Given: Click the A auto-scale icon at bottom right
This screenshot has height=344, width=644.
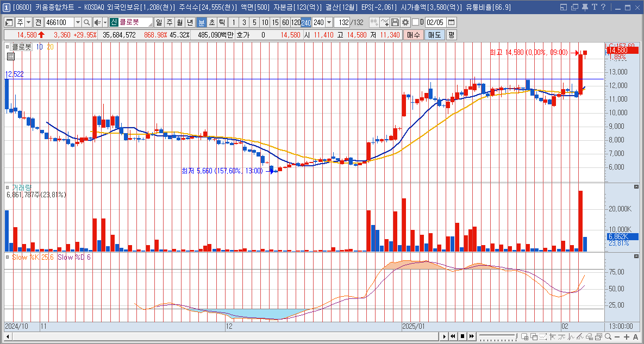Looking at the screenshot, I should [x=635, y=337].
